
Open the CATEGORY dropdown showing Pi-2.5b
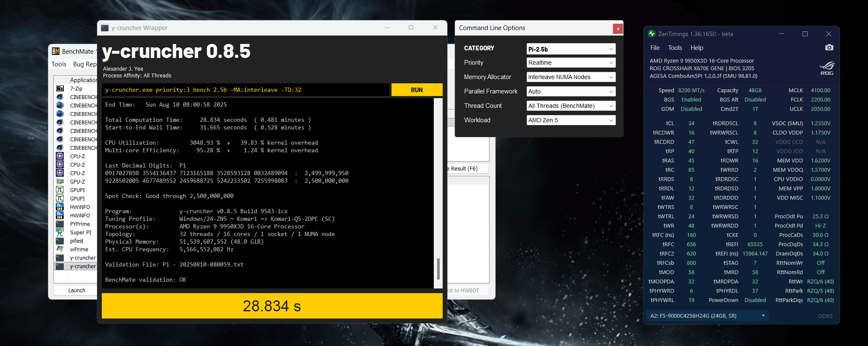(571, 49)
